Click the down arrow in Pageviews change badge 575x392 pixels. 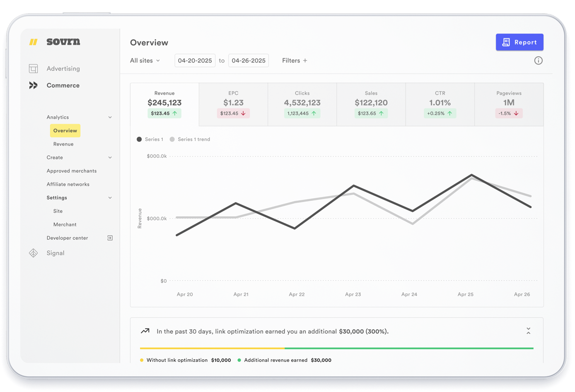(x=516, y=113)
